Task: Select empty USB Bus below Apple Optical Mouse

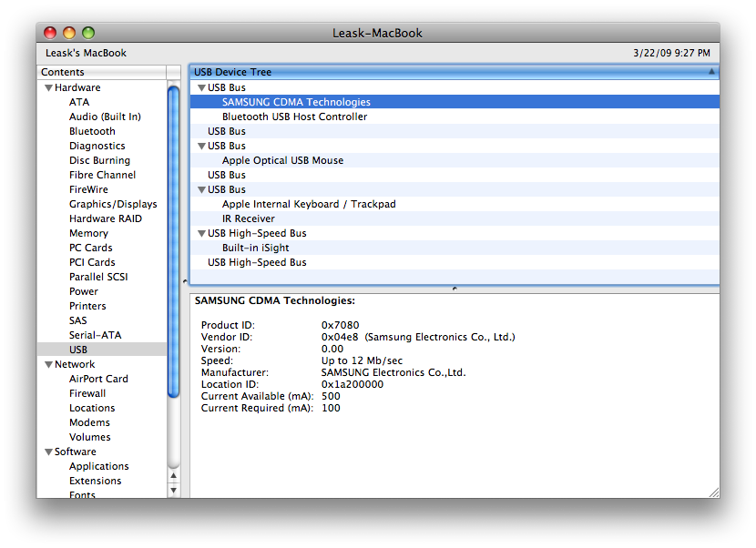Action: 455,175
